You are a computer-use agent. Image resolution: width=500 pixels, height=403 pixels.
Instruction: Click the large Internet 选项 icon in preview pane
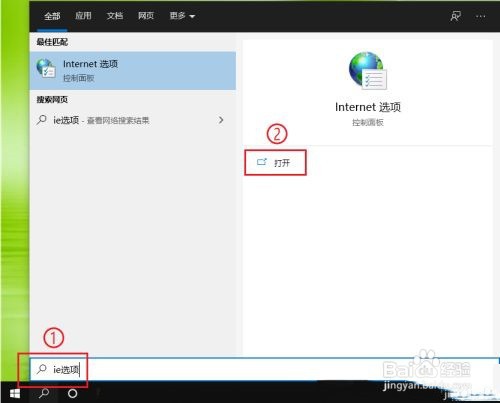click(x=368, y=71)
